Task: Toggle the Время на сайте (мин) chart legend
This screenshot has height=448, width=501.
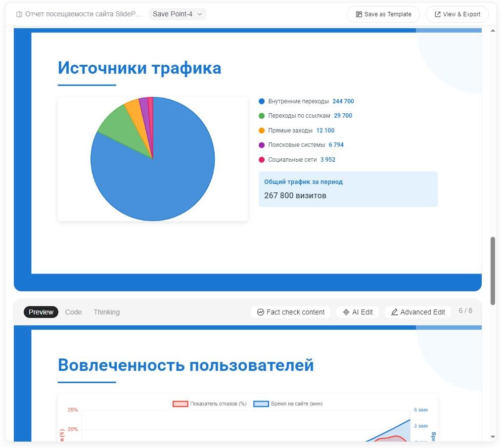Action: tap(288, 403)
